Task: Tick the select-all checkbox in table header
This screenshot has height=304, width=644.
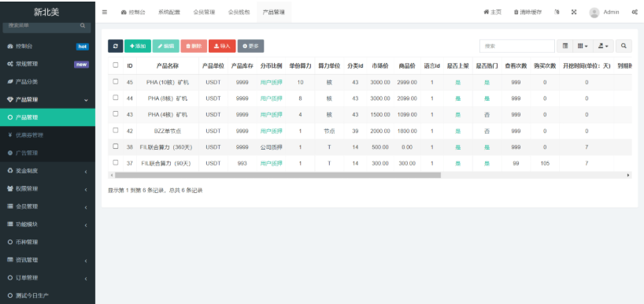Action: [x=116, y=65]
